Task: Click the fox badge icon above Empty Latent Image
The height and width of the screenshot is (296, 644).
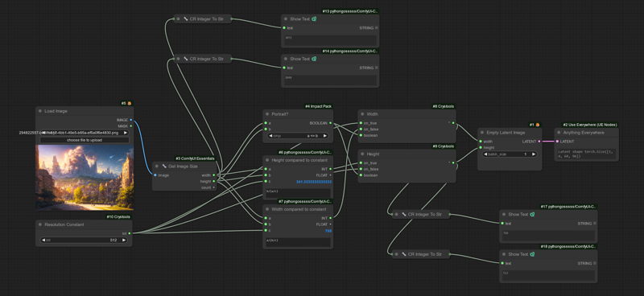Action: tap(538, 125)
